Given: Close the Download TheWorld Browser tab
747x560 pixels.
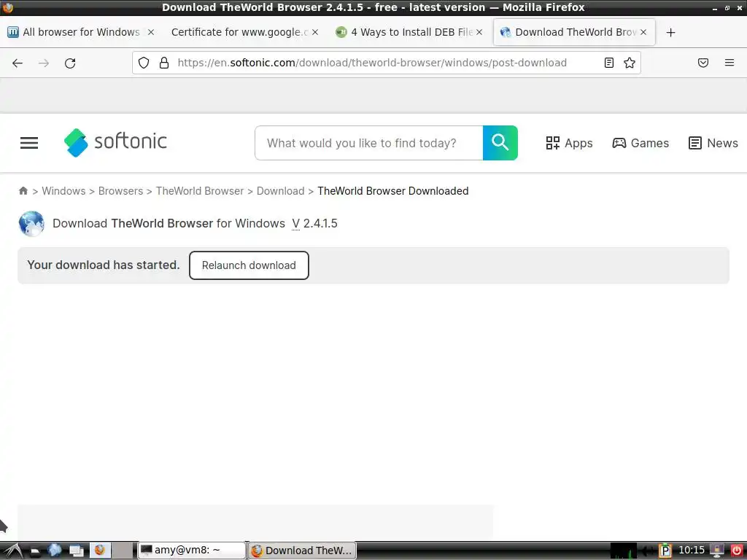Looking at the screenshot, I should [643, 32].
